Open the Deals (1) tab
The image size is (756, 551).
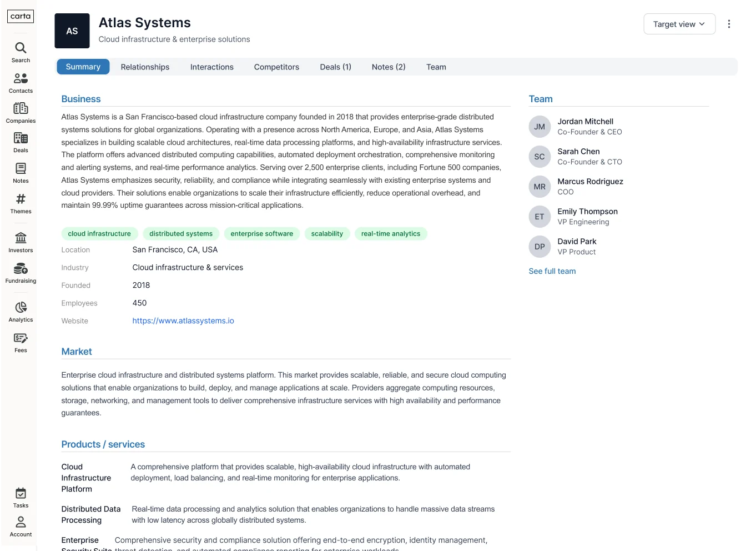[x=336, y=67]
